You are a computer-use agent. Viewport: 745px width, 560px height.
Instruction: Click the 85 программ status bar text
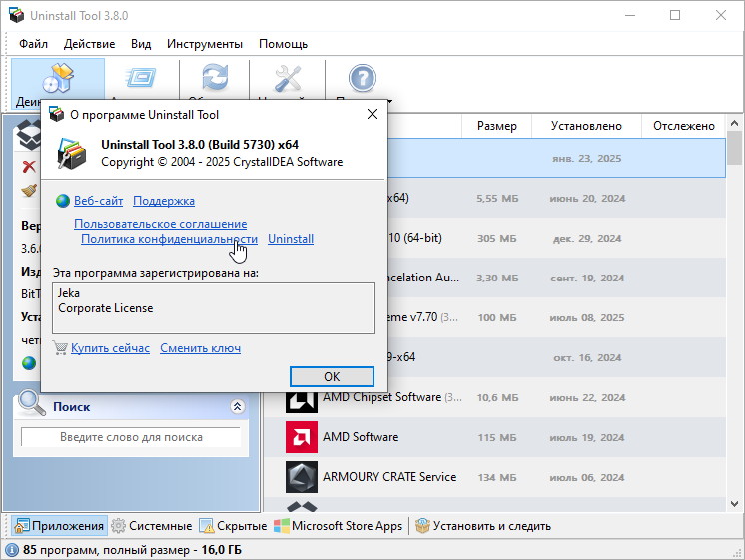(x=132, y=550)
